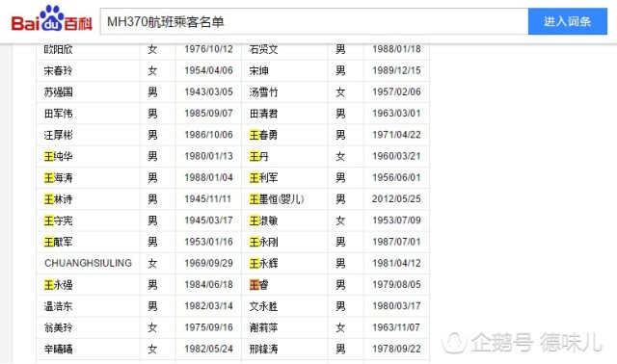Click birth date 1980/01/13
Viewport: 617px width, 364px height.
208,156
